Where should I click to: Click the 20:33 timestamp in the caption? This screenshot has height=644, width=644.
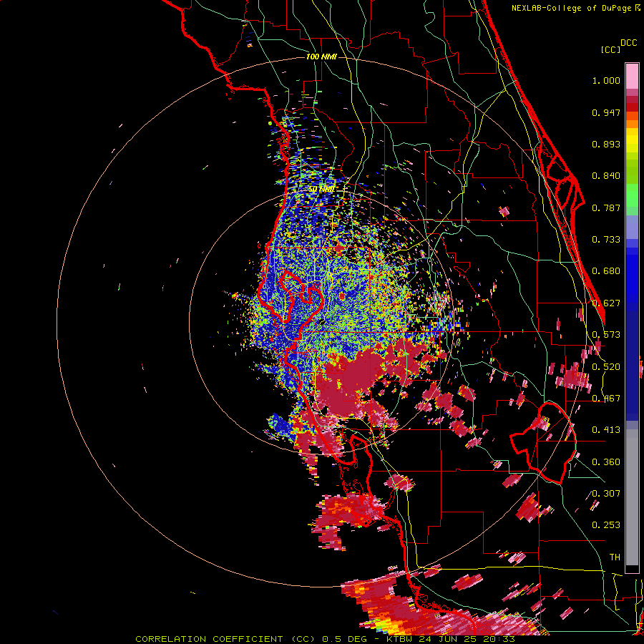499,639
